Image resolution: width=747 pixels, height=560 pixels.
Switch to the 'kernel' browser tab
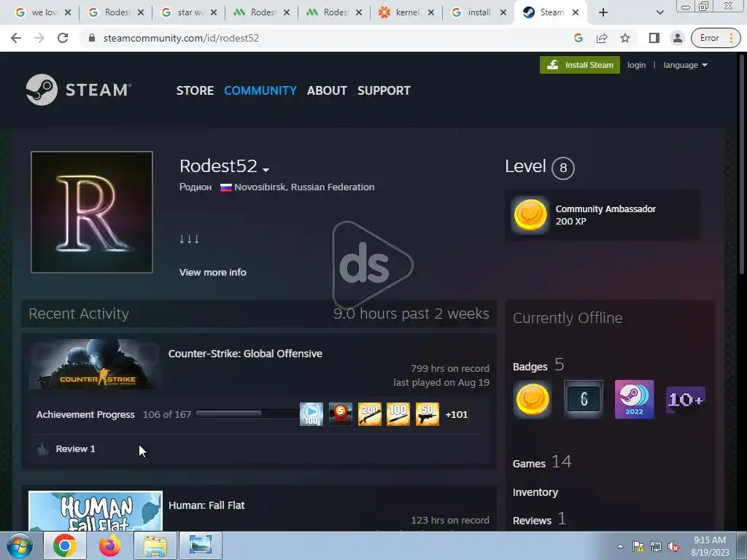(x=406, y=12)
